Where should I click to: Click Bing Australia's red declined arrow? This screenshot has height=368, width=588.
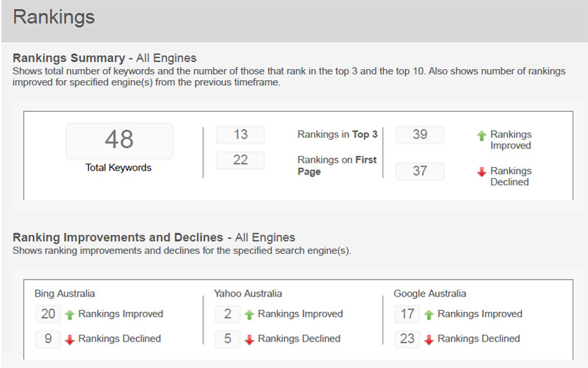[70, 339]
